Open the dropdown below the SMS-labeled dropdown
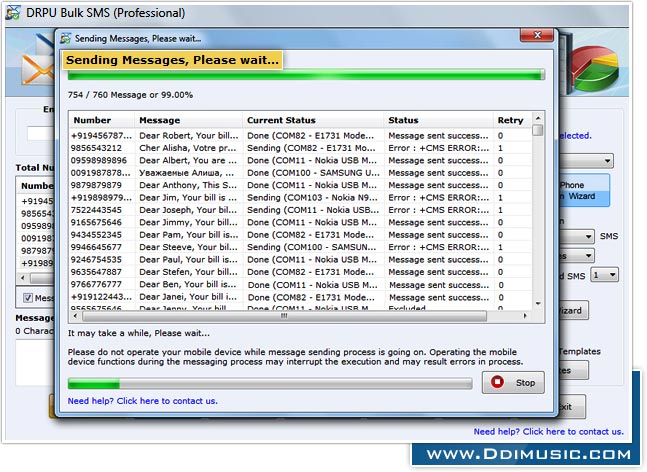The height and width of the screenshot is (472, 647). point(578,256)
